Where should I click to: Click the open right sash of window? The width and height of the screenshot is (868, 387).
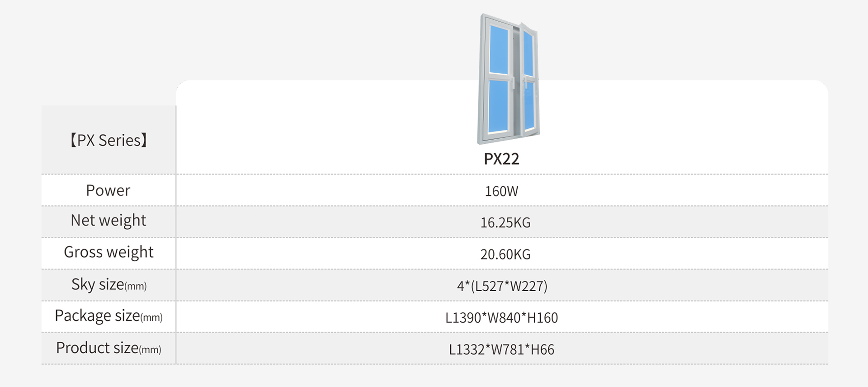pyautogui.click(x=529, y=80)
